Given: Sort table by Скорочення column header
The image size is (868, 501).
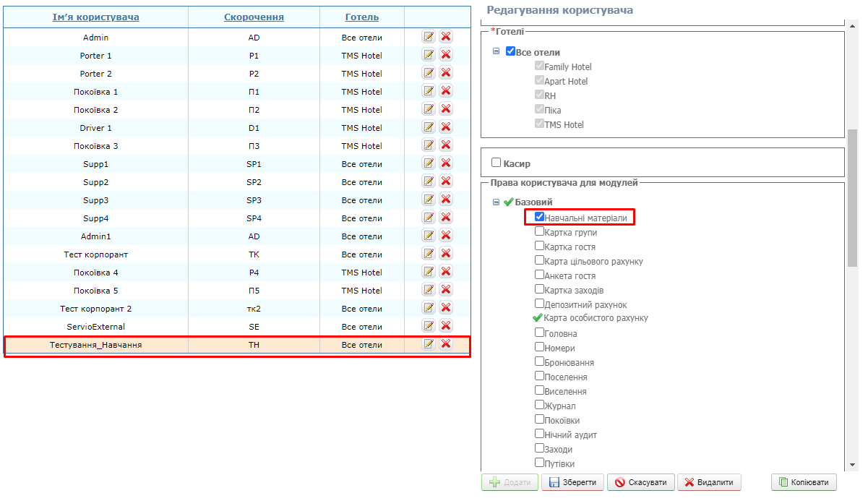Looking at the screenshot, I should click(254, 17).
